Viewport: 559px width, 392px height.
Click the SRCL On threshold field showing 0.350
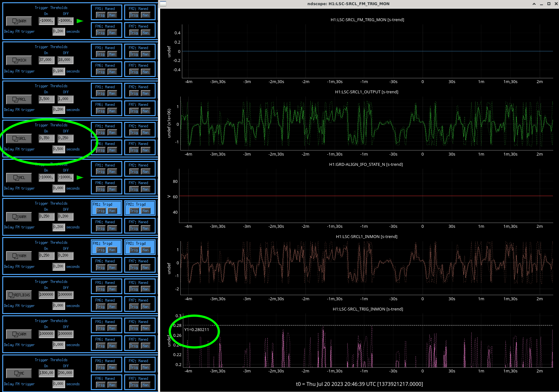[46, 138]
